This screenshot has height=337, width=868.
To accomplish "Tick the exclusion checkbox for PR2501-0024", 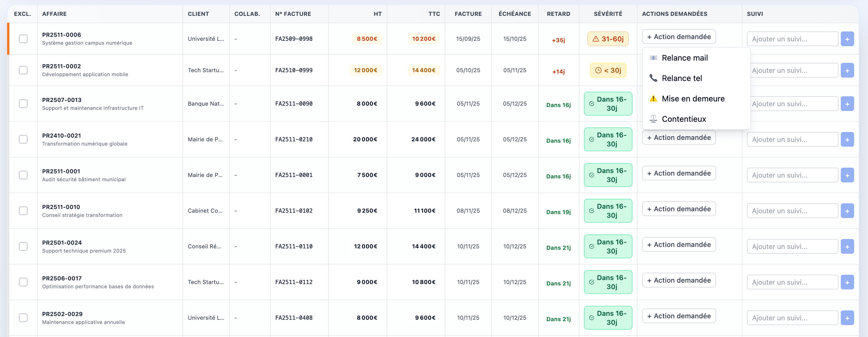I will pos(23,246).
